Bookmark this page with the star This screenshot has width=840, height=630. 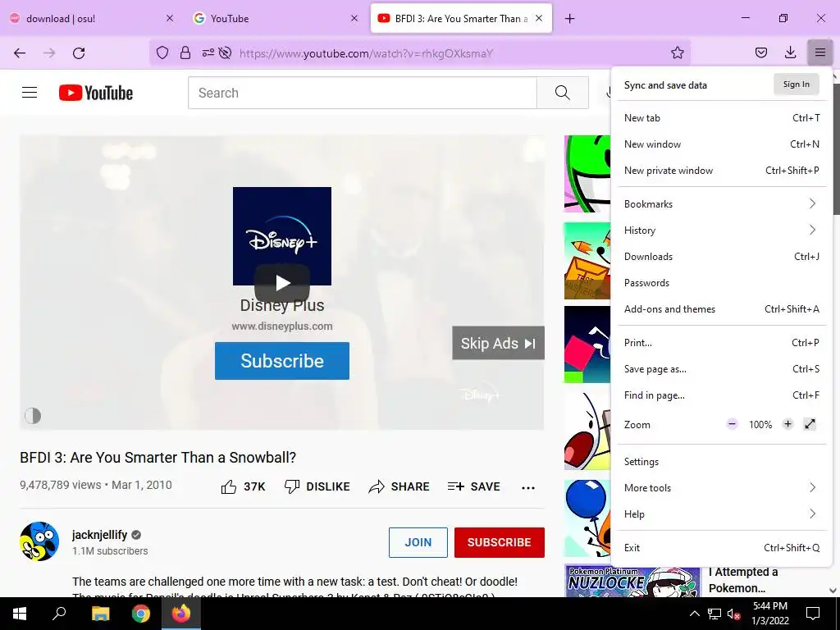(x=677, y=52)
